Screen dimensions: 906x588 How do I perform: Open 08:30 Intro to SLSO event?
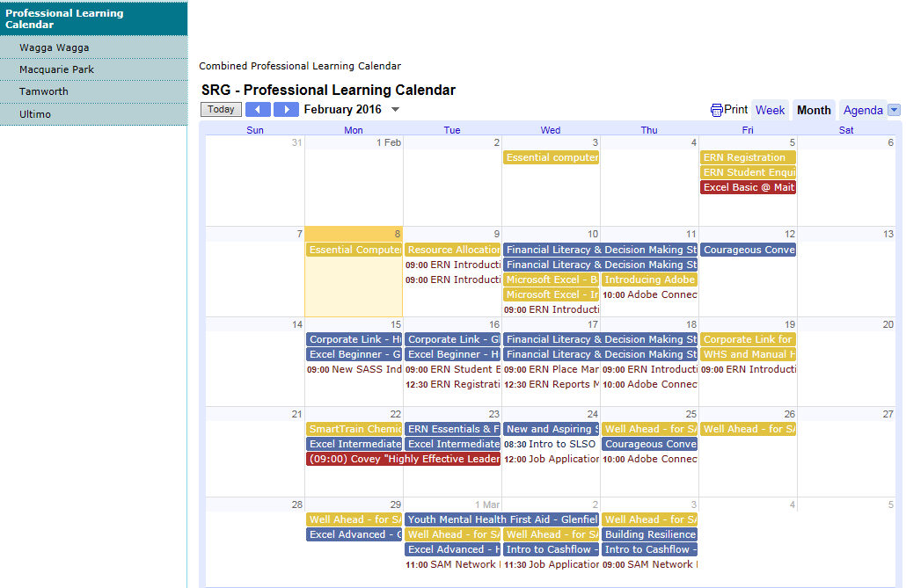[551, 444]
